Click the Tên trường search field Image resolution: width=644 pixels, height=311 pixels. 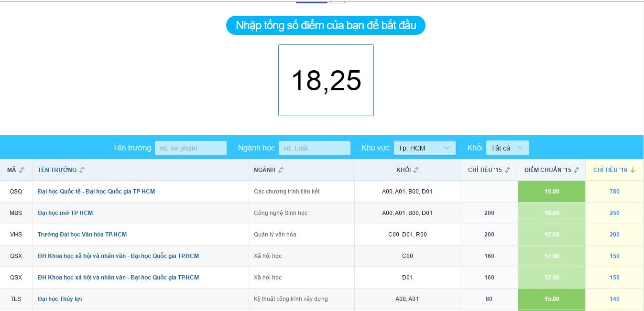191,148
